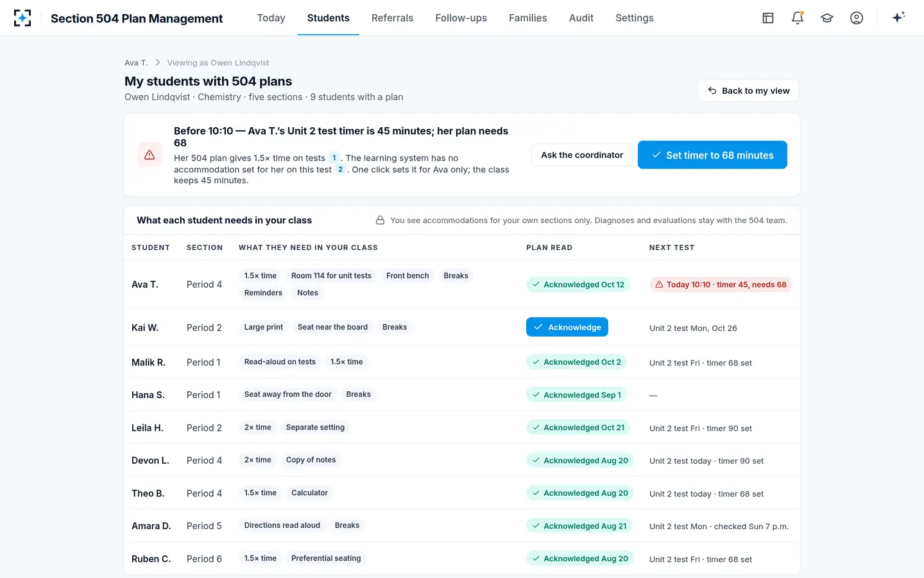This screenshot has width=924, height=578.
Task: Open the Referrals tab
Action: point(393,18)
